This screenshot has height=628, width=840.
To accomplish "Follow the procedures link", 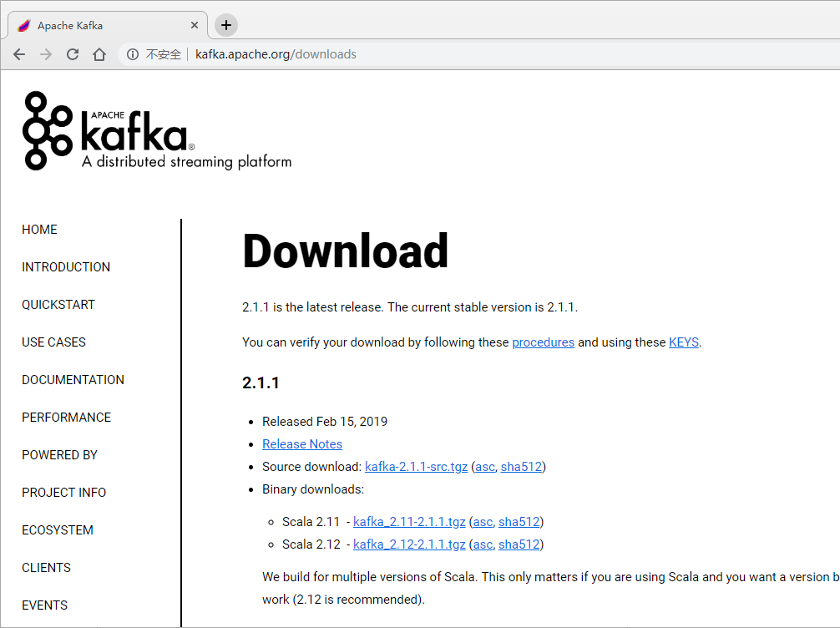I will (x=544, y=342).
